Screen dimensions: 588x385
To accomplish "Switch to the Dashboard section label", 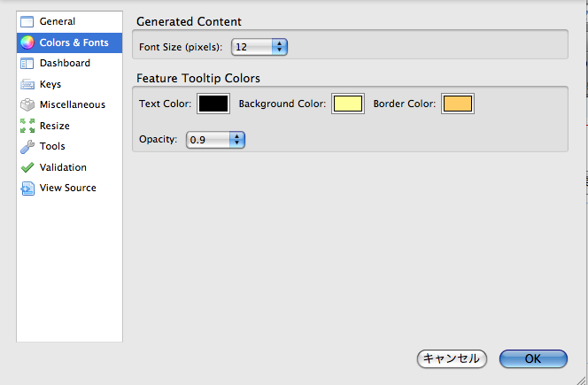I will [x=65, y=64].
